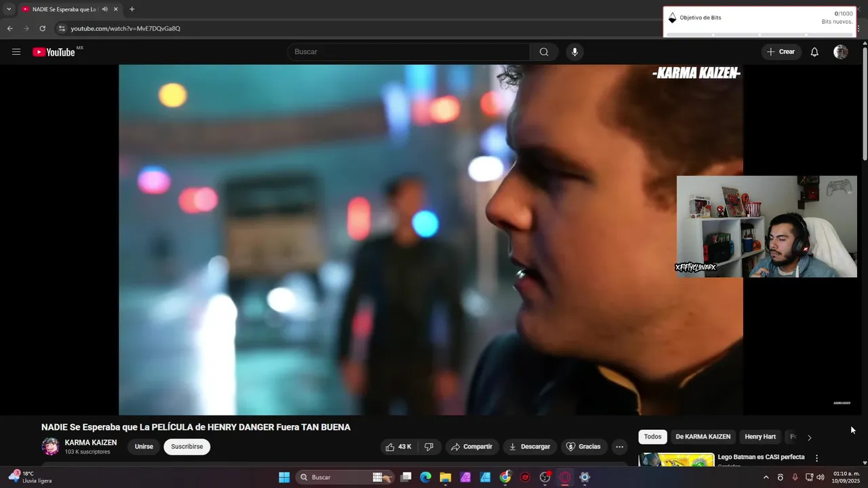The width and height of the screenshot is (868, 488).
Task: Open Microsoft Edge from taskbar
Action: tap(425, 477)
